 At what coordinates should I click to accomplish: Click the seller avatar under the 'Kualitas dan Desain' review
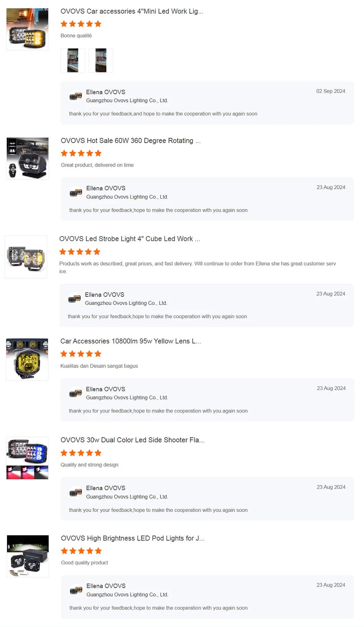75,394
